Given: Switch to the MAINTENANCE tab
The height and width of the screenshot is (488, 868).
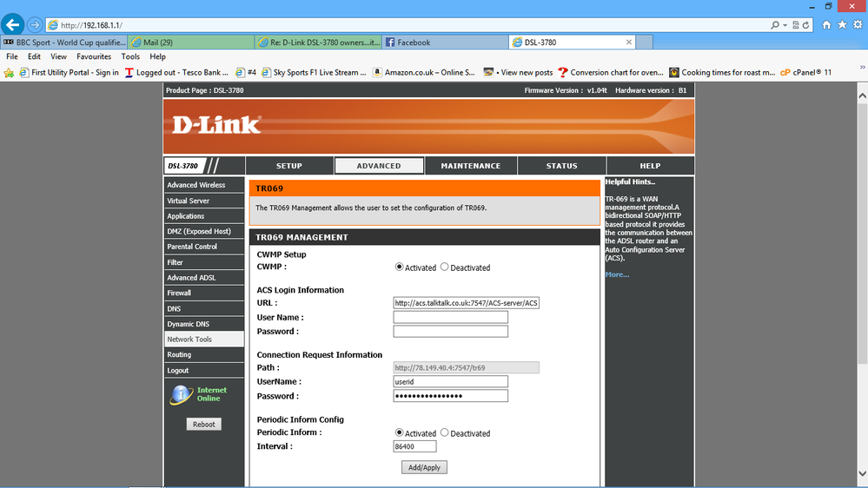Looking at the screenshot, I should tap(471, 166).
